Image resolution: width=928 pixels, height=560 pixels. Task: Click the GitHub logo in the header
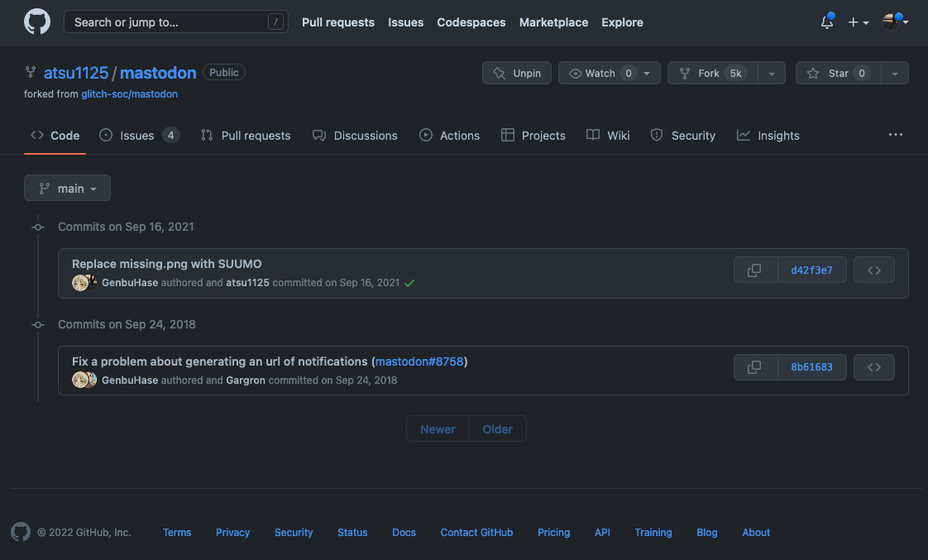(x=37, y=22)
